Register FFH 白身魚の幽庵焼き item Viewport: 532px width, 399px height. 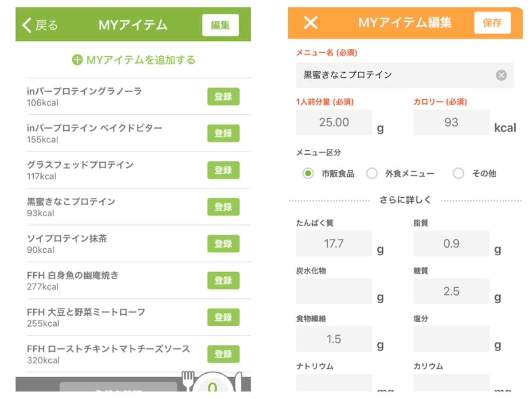click(x=223, y=280)
